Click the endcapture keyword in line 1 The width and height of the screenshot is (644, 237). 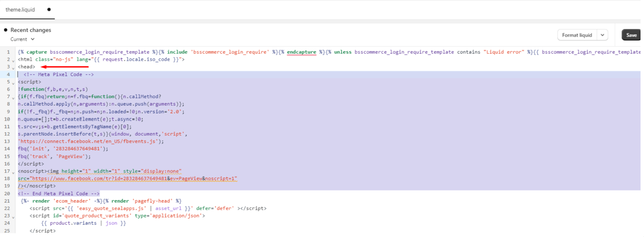click(301, 52)
